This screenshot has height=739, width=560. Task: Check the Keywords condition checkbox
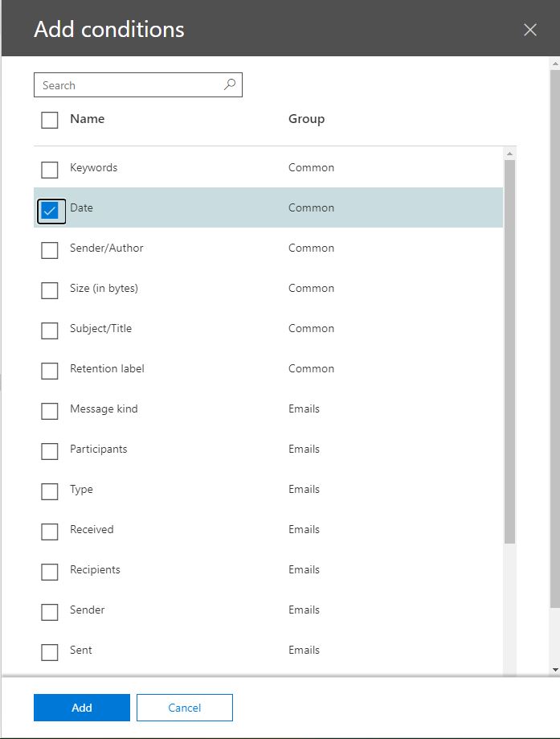(50, 170)
